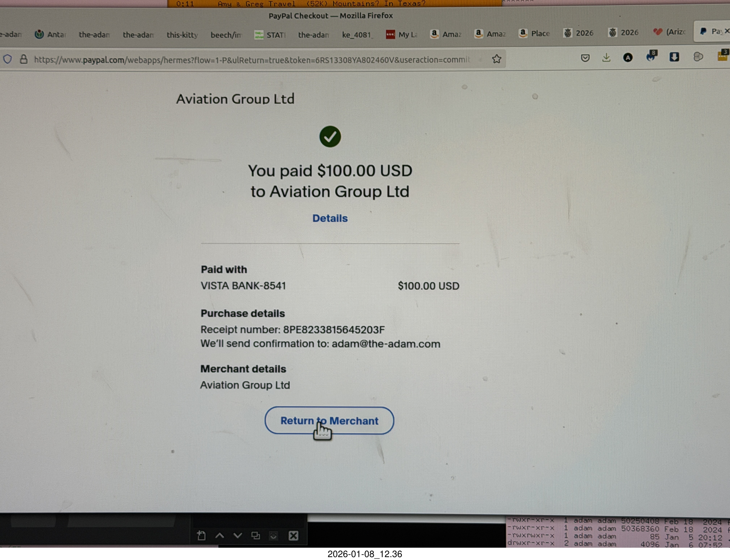Click the email 'adam@the-adam.com'
The image size is (730, 560).
click(386, 344)
